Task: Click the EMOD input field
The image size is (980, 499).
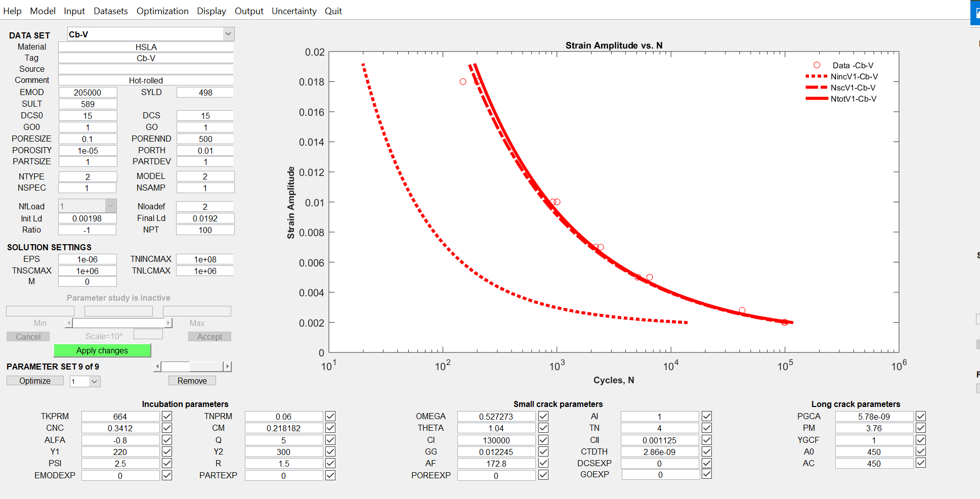Action: tap(88, 93)
